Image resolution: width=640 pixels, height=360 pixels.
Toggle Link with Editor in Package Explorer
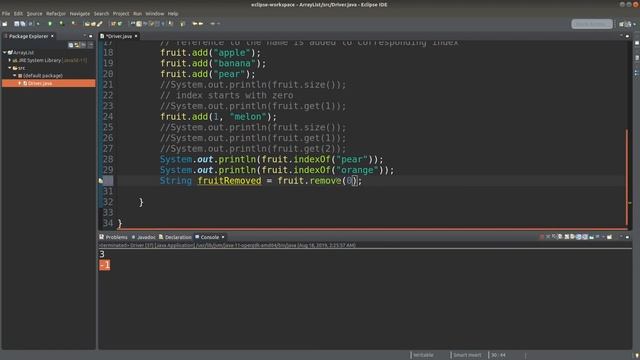click(77, 45)
